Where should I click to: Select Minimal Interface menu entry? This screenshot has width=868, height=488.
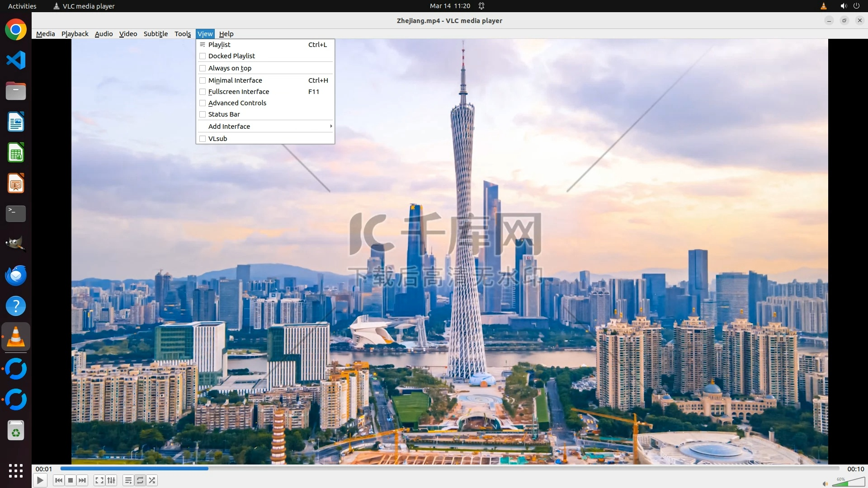235,80
